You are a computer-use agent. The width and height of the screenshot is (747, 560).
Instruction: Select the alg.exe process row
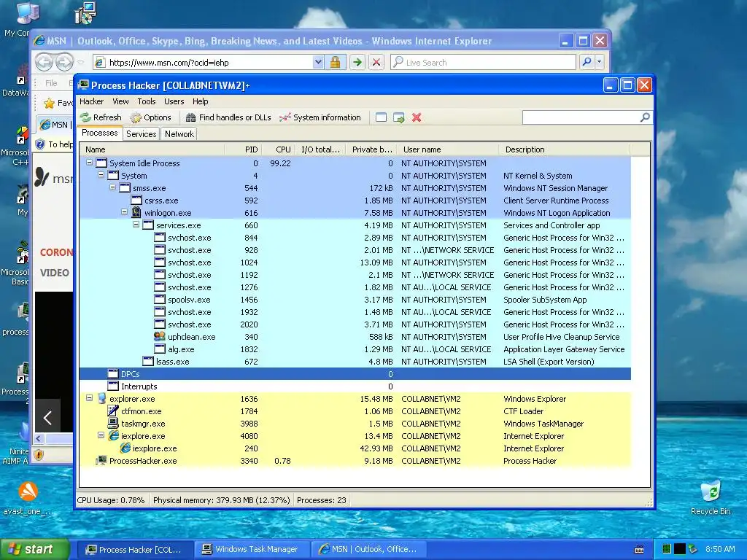(x=355, y=349)
